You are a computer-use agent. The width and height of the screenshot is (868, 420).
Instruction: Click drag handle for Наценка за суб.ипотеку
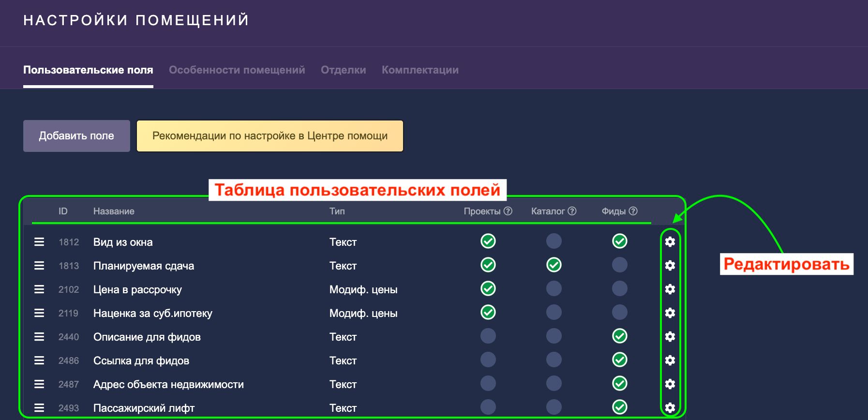click(x=39, y=313)
